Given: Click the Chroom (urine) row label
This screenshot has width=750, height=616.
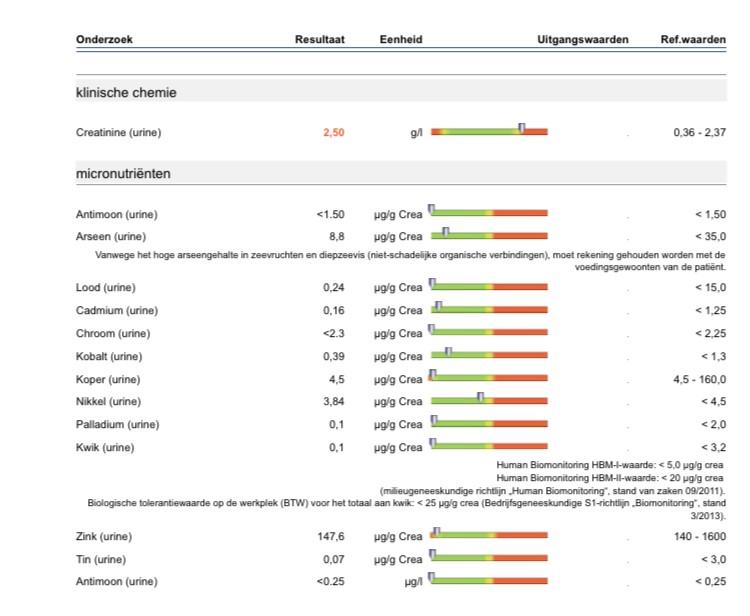Looking at the screenshot, I should point(113,333).
